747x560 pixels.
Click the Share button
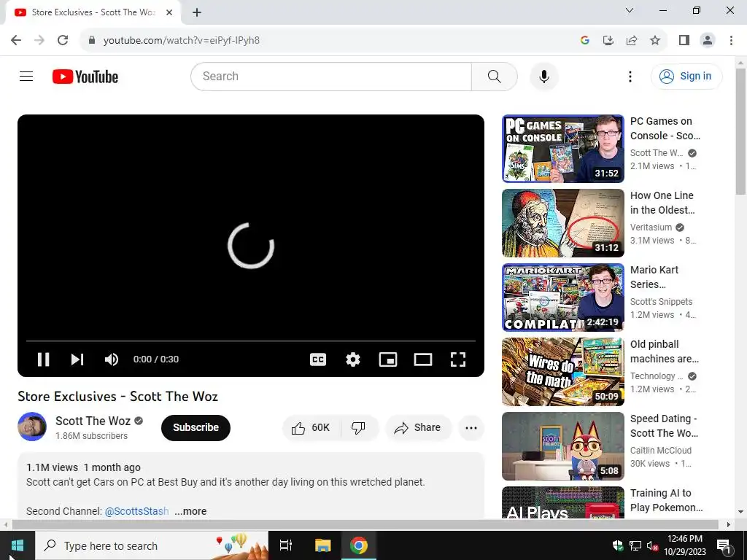point(418,427)
